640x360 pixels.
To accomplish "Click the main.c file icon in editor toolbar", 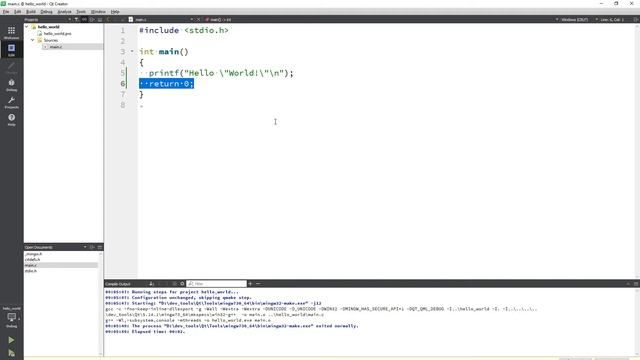I will pos(131,19).
